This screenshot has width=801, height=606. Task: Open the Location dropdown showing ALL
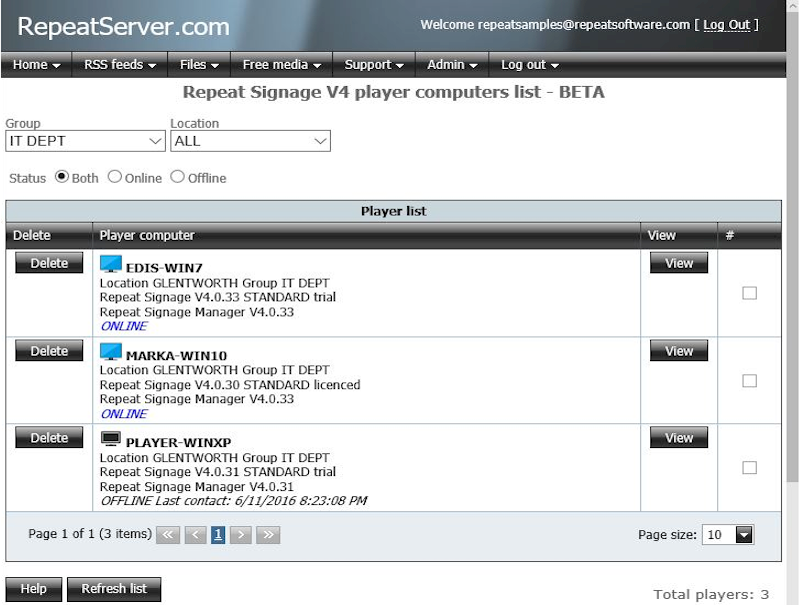click(250, 141)
